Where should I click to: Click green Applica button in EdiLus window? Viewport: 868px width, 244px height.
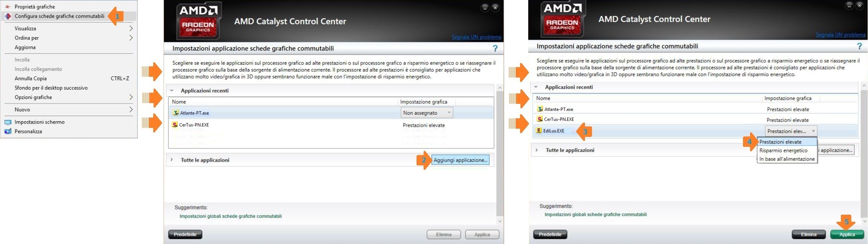[847, 234]
